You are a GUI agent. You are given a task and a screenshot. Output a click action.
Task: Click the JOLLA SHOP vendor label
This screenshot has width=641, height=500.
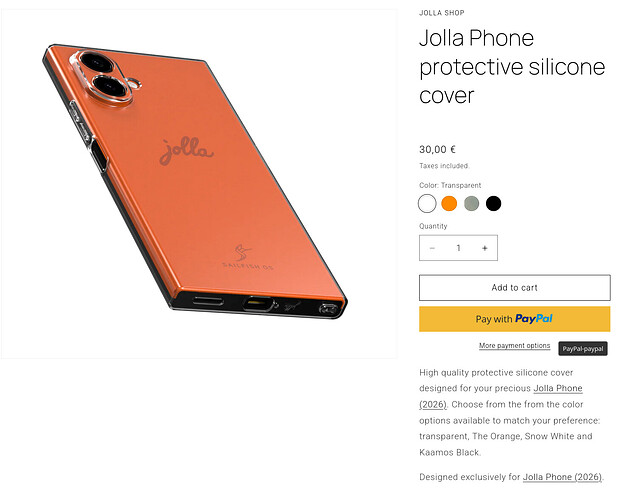tap(442, 13)
